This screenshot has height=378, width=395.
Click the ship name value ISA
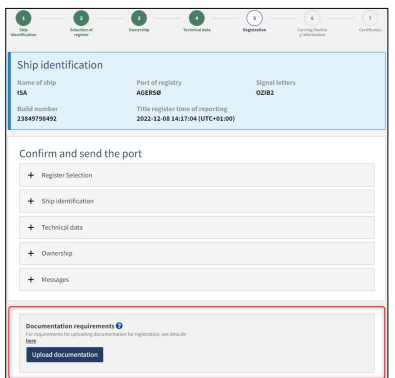point(22,93)
